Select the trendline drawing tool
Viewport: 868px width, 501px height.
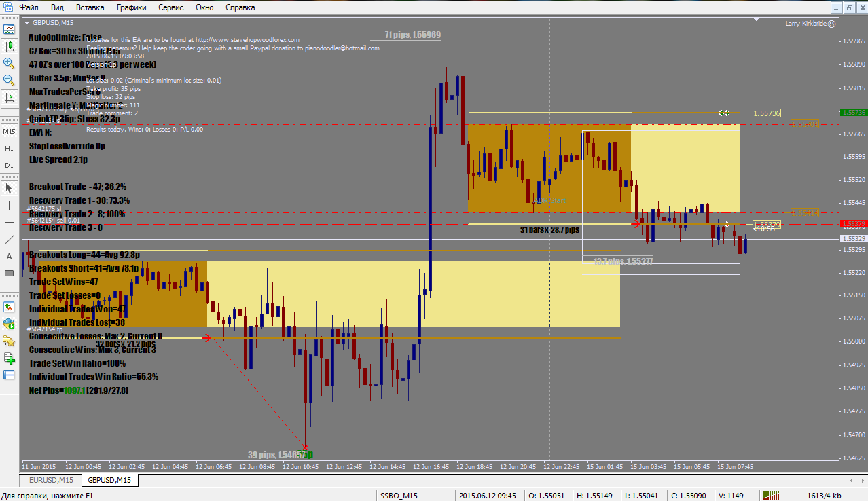9,239
